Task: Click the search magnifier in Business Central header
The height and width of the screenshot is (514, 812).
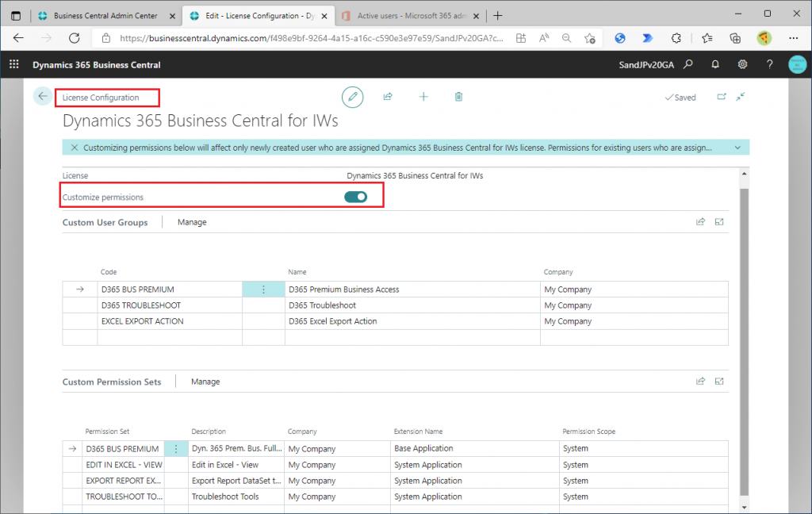Action: pos(688,64)
